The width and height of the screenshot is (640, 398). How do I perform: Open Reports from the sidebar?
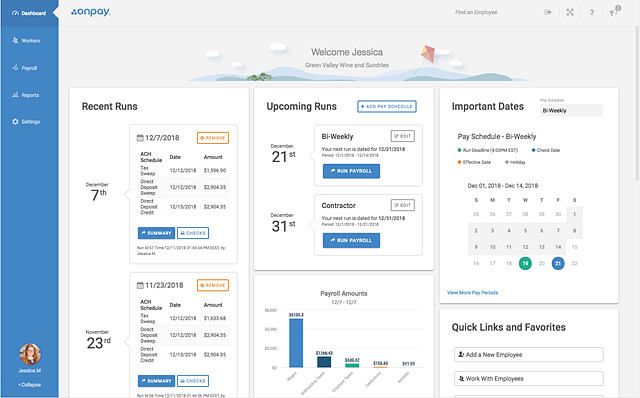coord(26,95)
